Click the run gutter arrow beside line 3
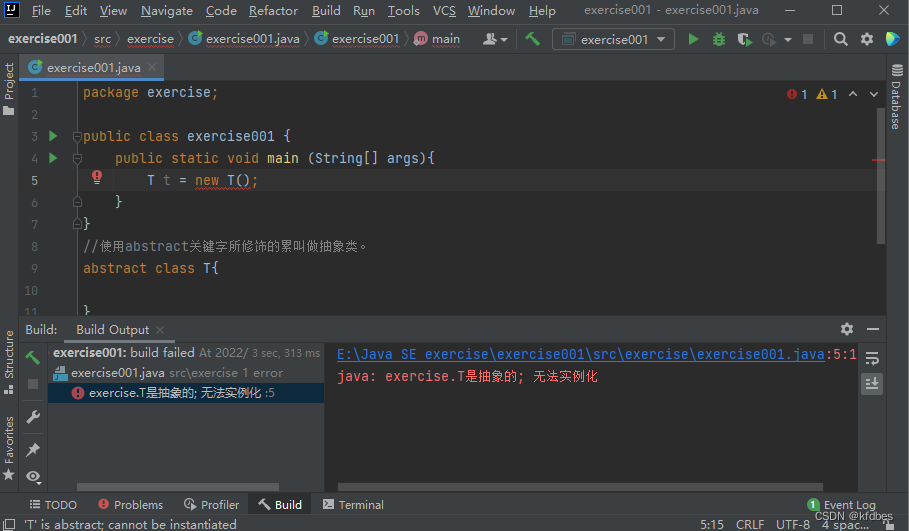Screen dimensions: 909x531 [53, 136]
